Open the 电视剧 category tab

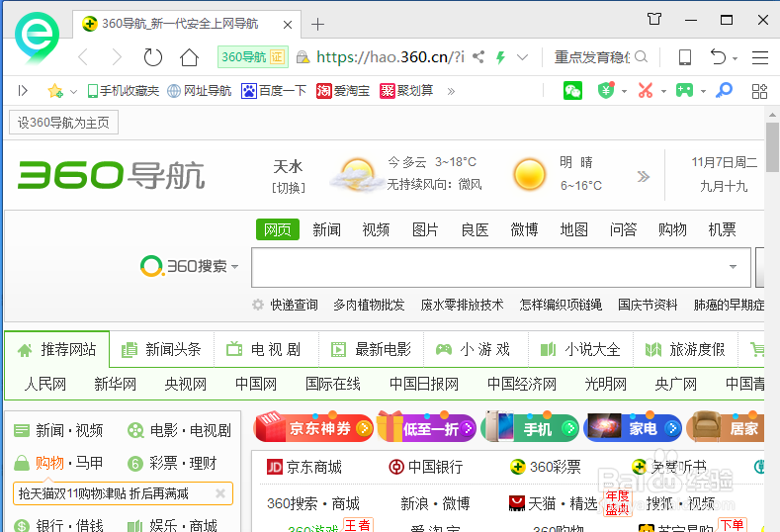click(x=266, y=349)
